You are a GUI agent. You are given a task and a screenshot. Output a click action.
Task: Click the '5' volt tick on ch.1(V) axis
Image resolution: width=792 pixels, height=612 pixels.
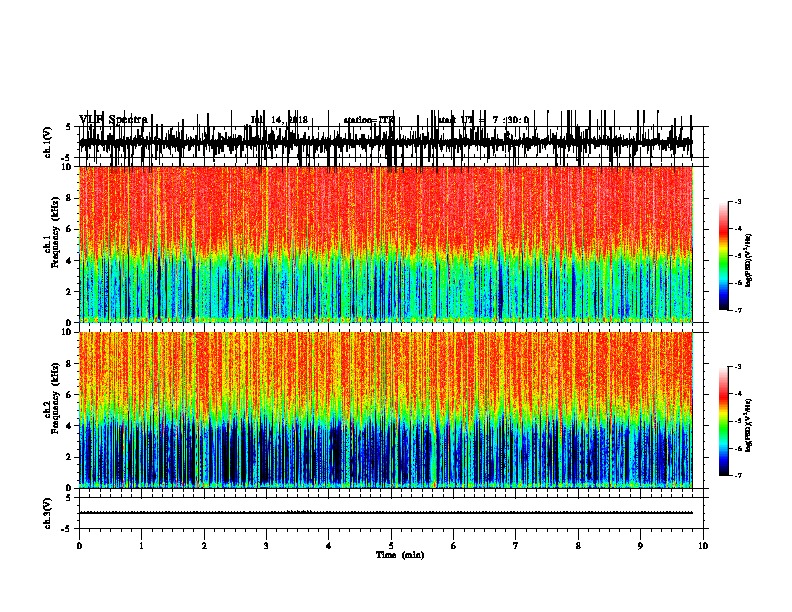[x=68, y=127]
